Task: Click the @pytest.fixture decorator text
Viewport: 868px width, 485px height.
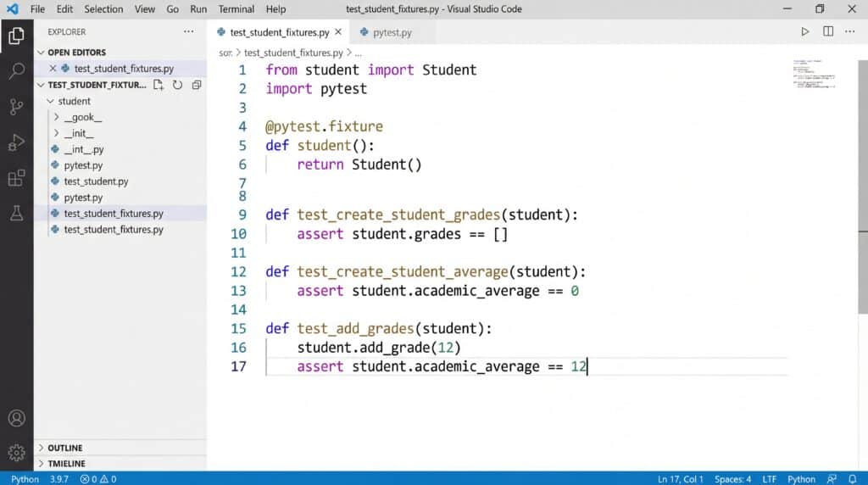Action: pos(324,126)
